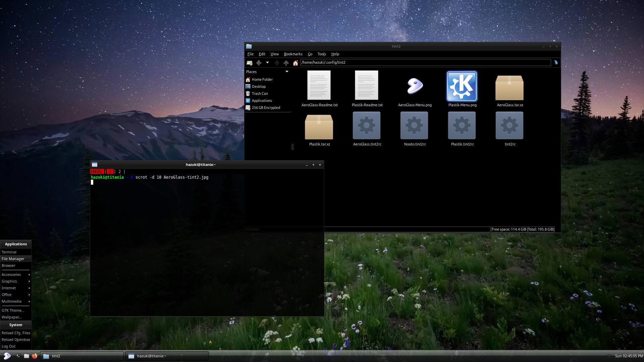The height and width of the screenshot is (362, 644).
Task: Click the terminal launcher icon on taskbar
Action: 18,356
